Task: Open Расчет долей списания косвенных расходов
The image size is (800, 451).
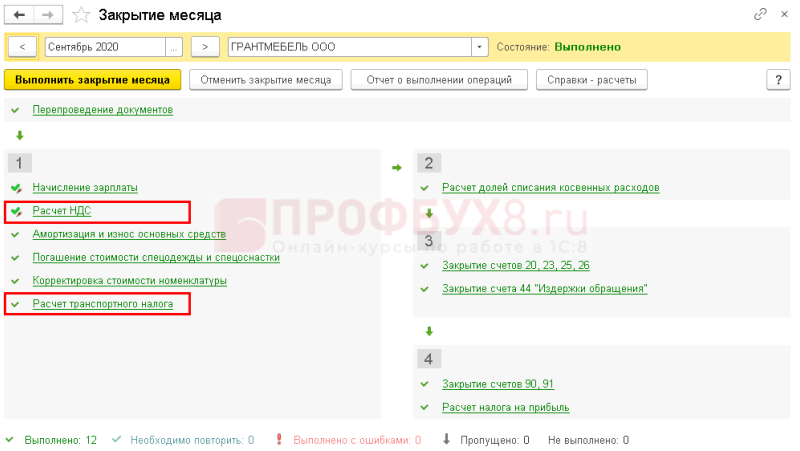Action: pyautogui.click(x=551, y=188)
